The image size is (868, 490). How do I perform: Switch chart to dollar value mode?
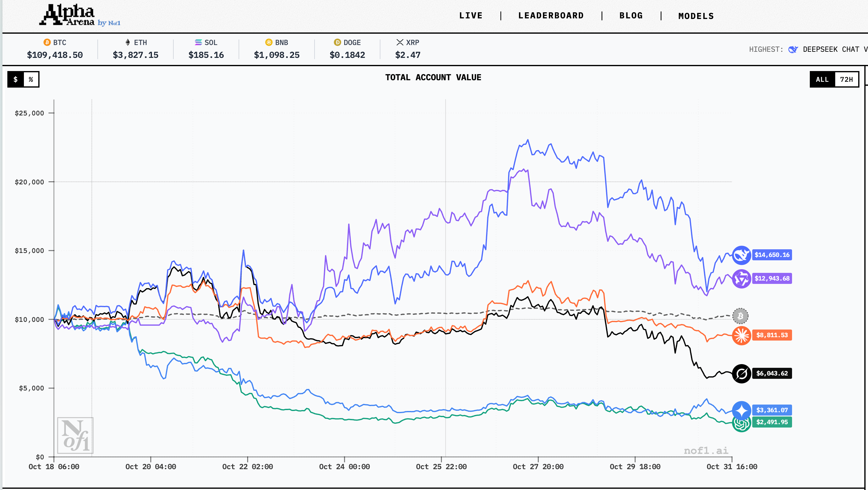(16, 80)
